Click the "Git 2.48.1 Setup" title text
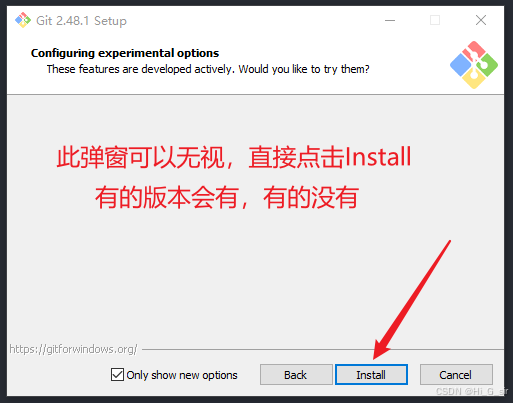The image size is (513, 403). 81,21
